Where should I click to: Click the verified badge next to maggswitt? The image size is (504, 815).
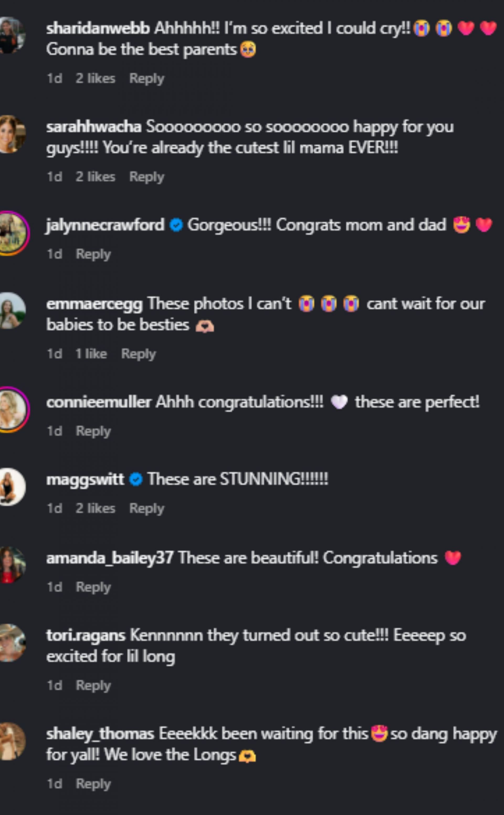(x=136, y=480)
